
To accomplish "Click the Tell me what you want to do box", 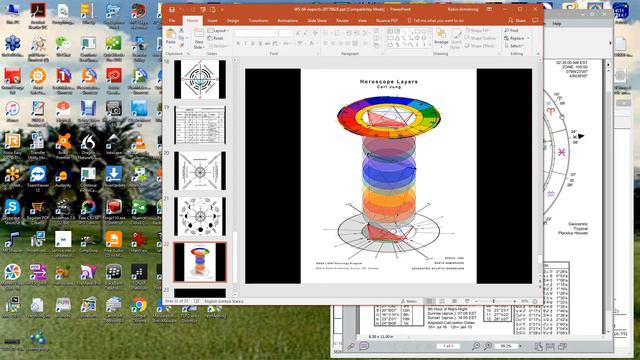I will click(x=436, y=20).
